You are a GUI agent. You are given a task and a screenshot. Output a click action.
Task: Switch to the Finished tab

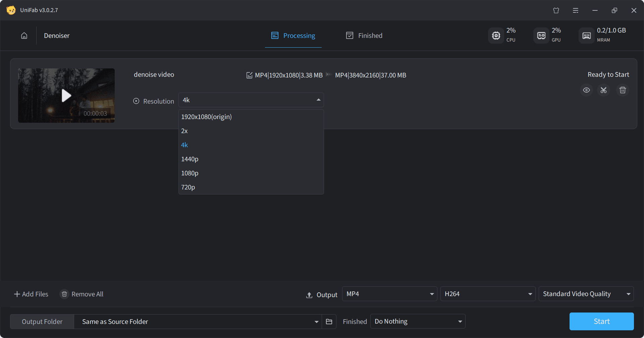coord(364,36)
